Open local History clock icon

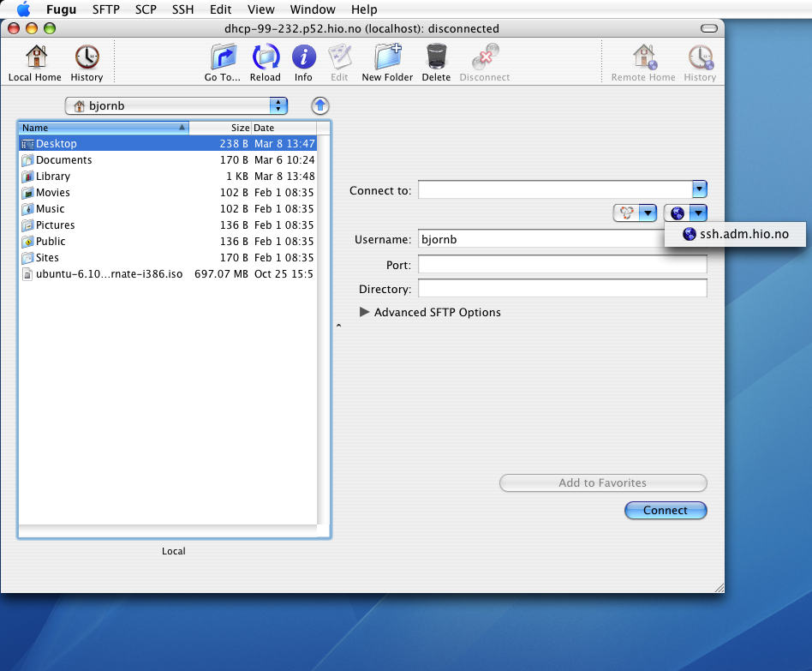pyautogui.click(x=87, y=56)
